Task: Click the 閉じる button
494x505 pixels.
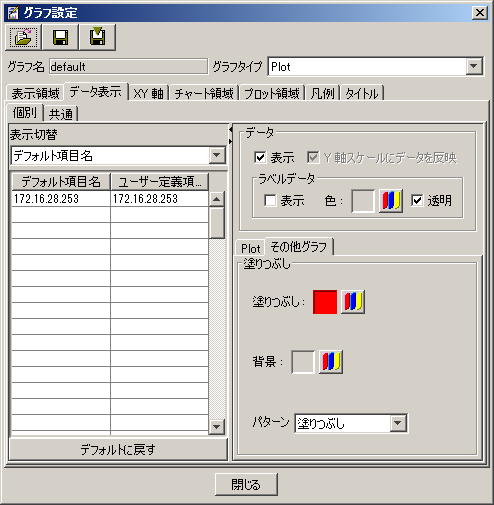Action: point(246,484)
